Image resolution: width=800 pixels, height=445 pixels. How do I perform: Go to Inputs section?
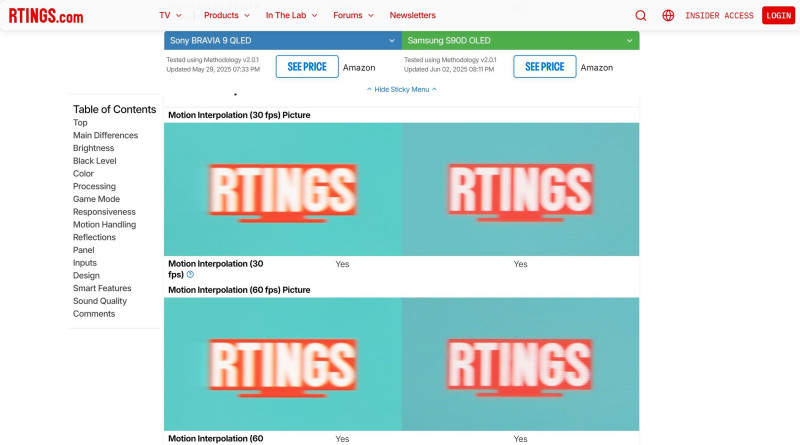[85, 263]
